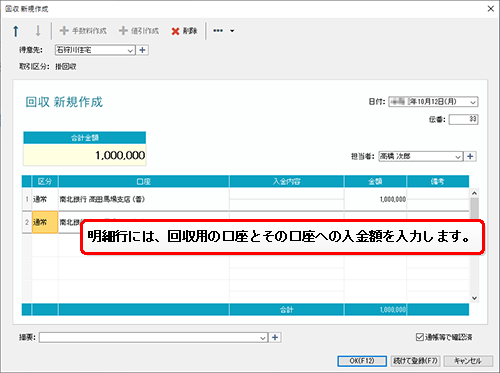Click the 手数料作成 plus icon
This screenshot has width=500, height=373.
point(64,31)
